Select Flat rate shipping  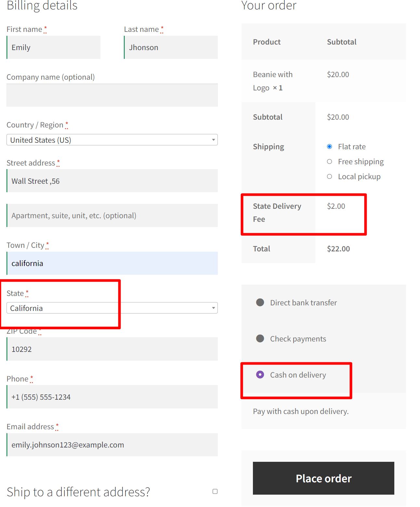click(329, 146)
